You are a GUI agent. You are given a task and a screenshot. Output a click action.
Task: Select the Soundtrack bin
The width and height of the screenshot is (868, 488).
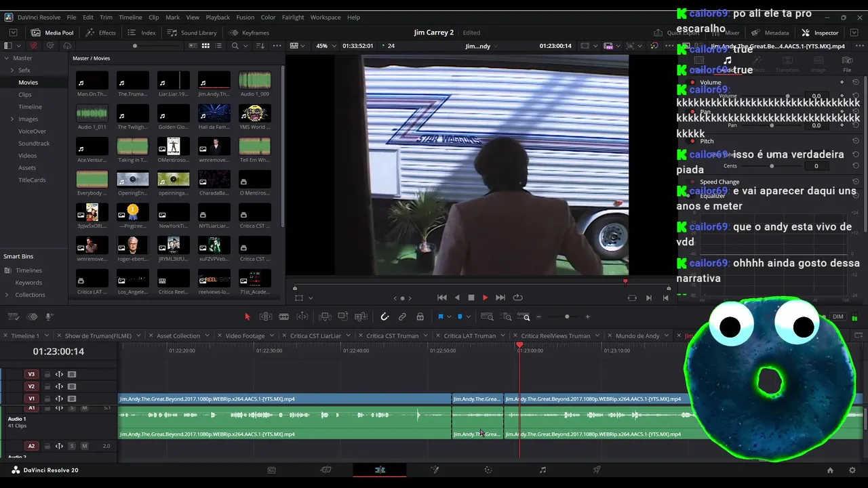click(x=34, y=144)
